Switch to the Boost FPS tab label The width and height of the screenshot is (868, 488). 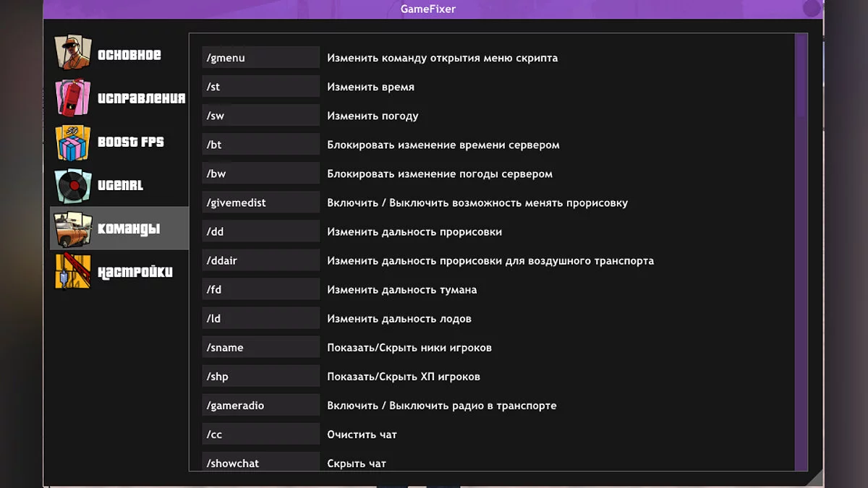click(x=131, y=142)
